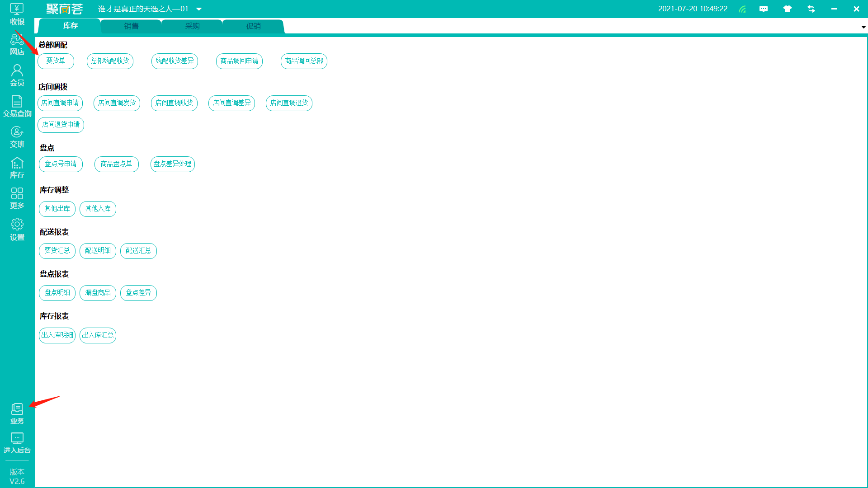Open 商品盘点单
The width and height of the screenshot is (868, 488).
(x=117, y=164)
